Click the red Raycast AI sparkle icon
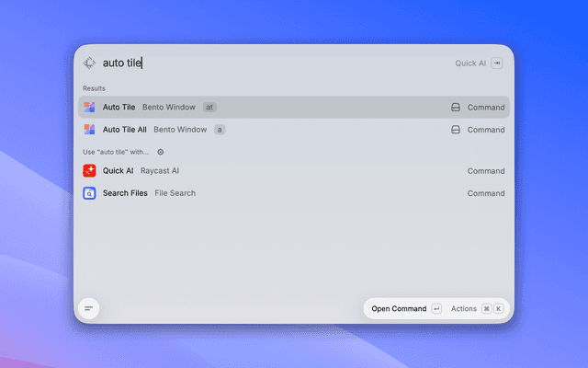 [89, 170]
